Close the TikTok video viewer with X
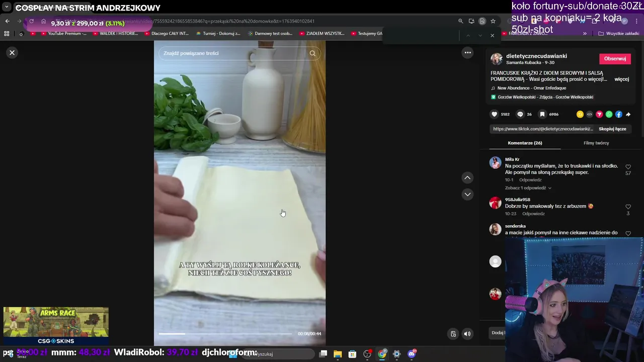This screenshot has height=362, width=644. coord(12,53)
